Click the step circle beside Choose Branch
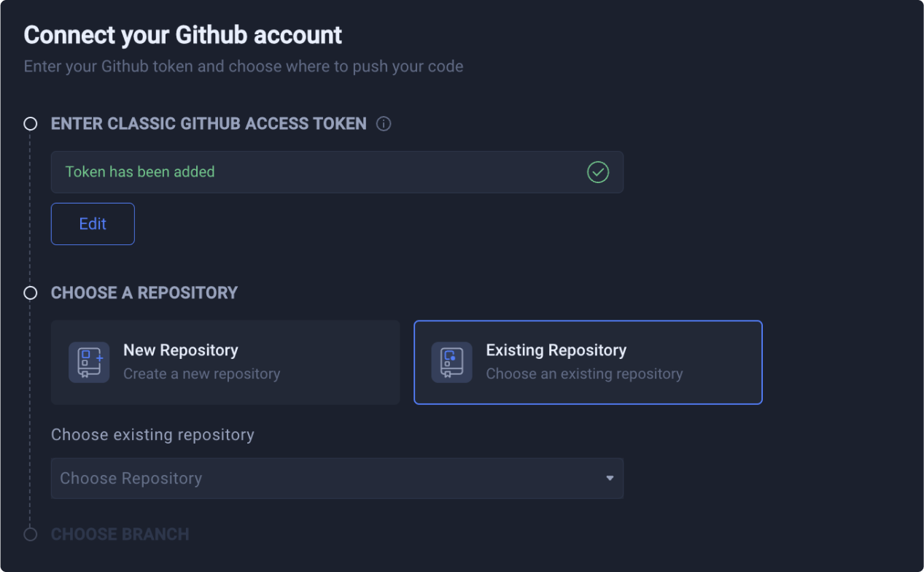The width and height of the screenshot is (924, 572). 31,534
